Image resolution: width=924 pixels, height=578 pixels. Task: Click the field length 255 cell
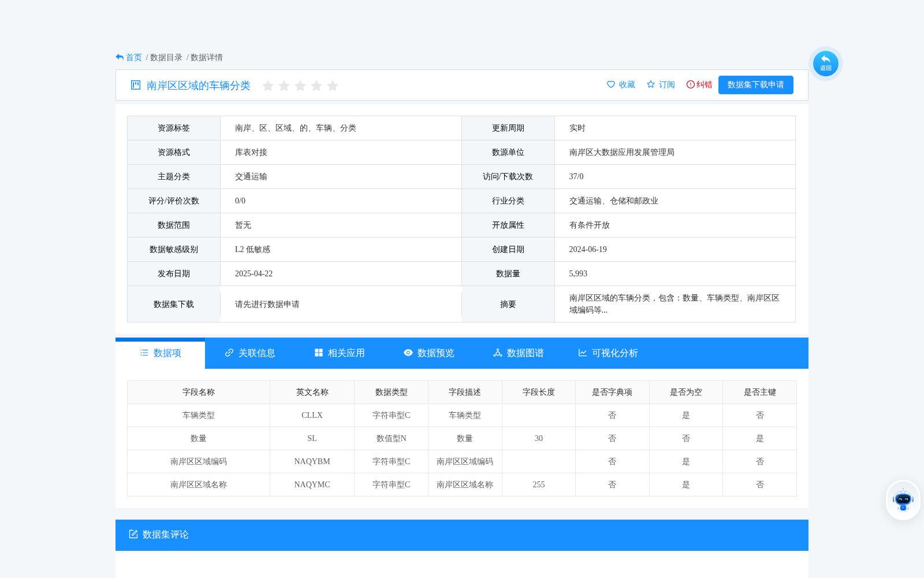pyautogui.click(x=539, y=484)
